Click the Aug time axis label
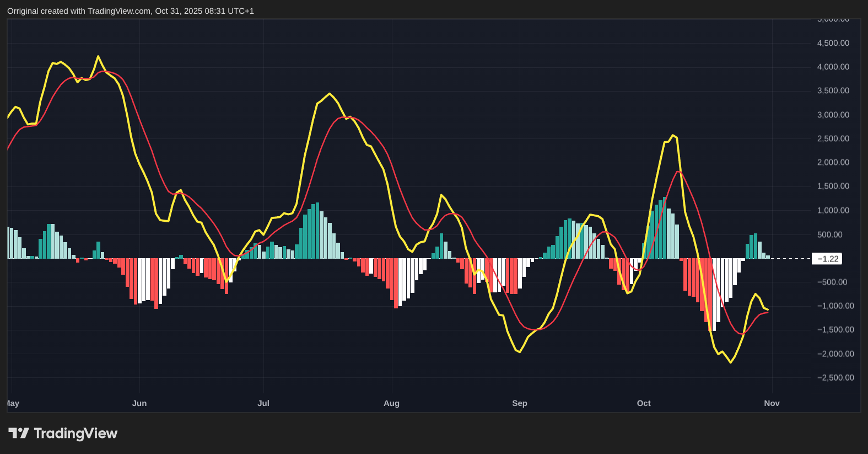This screenshot has width=868, height=454. coord(391,403)
